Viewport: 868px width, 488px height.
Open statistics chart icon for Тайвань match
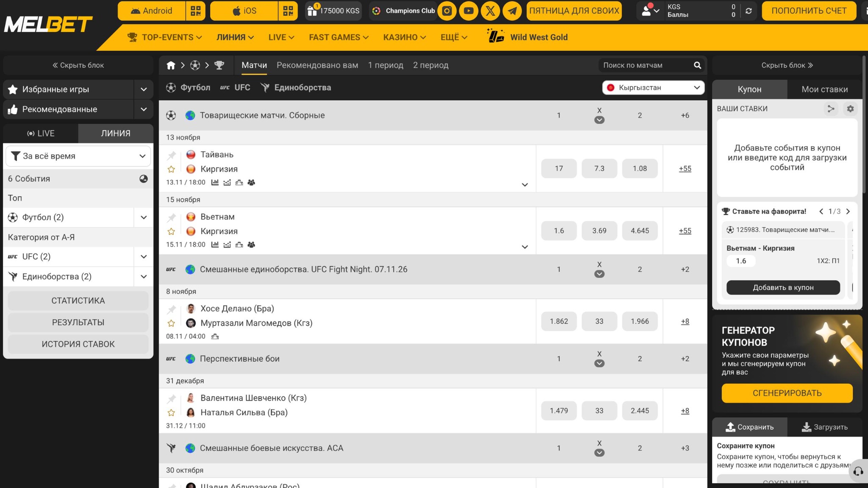pos(215,182)
